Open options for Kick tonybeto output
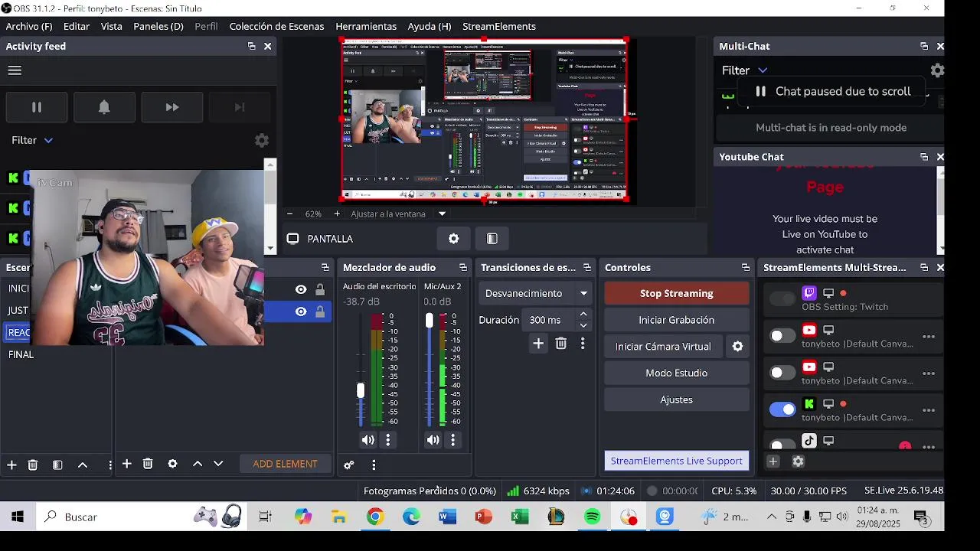980x551 pixels. click(x=929, y=410)
